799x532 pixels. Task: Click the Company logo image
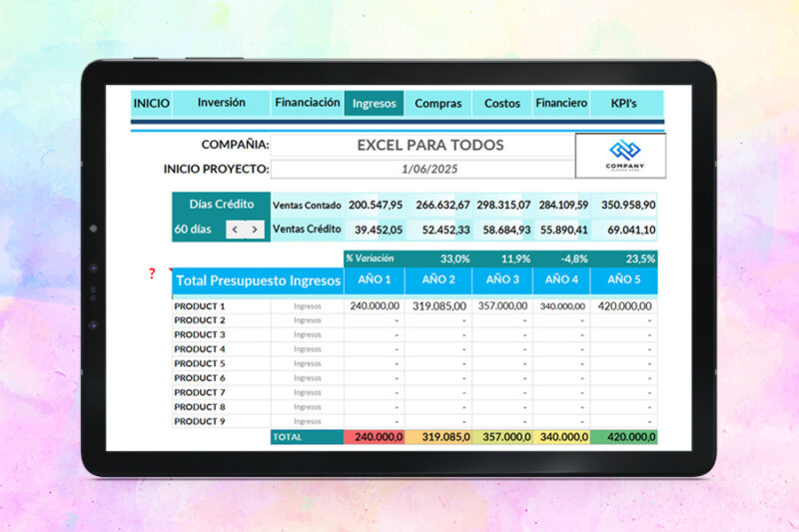(620, 156)
